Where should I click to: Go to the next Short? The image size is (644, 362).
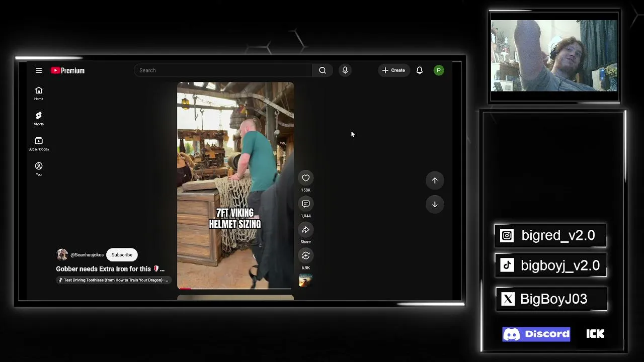point(435,205)
